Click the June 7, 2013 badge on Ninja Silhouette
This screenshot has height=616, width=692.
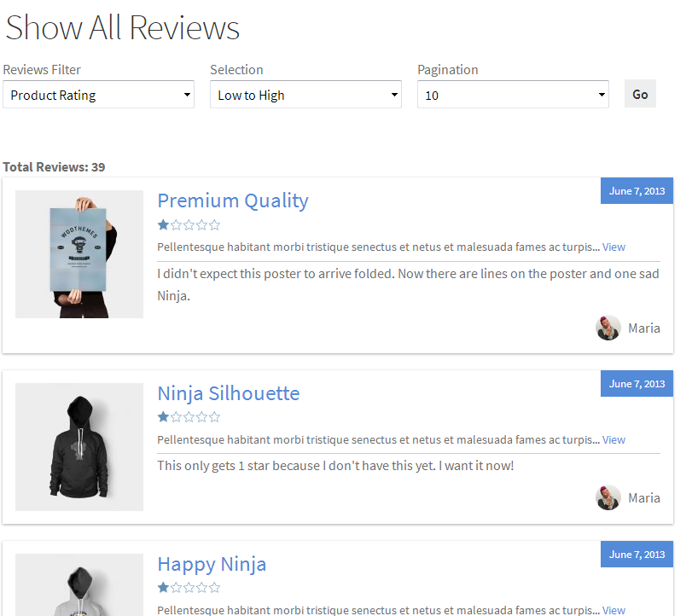point(637,383)
